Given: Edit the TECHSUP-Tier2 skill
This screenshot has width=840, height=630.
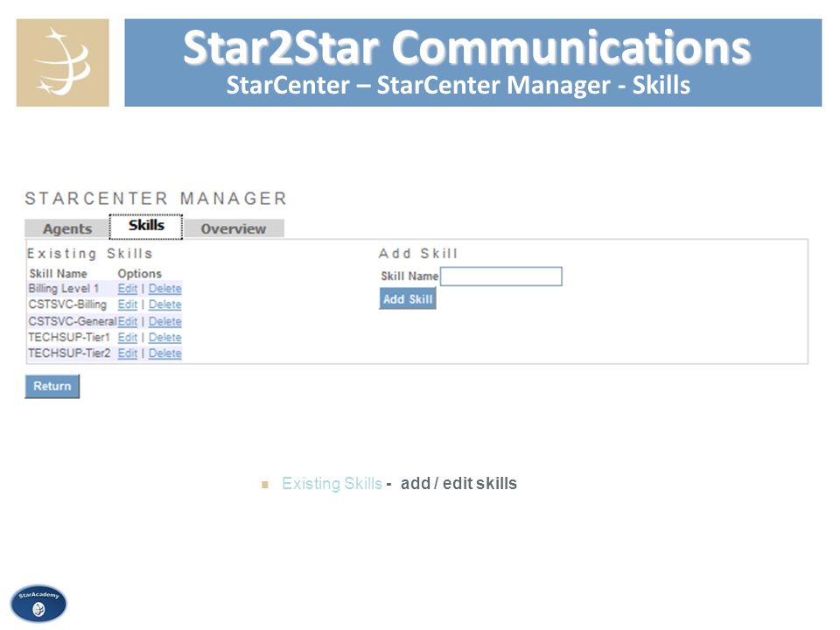Looking at the screenshot, I should coord(128,353).
